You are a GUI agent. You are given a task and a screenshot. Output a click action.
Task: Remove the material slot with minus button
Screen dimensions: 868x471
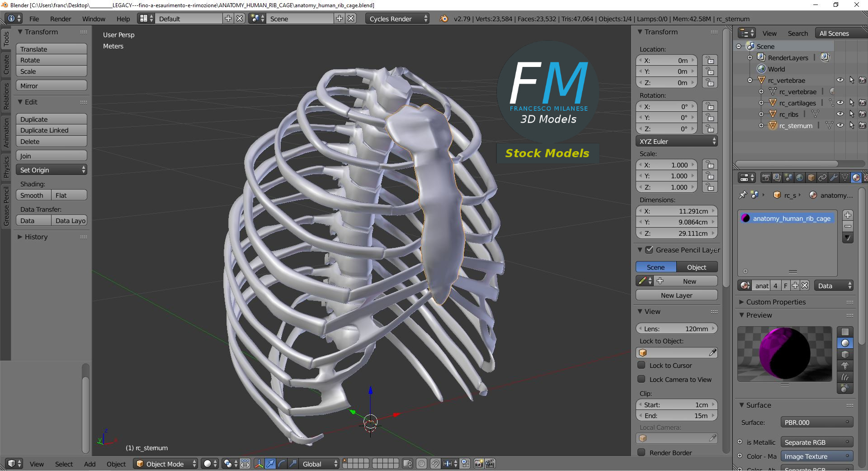pyautogui.click(x=848, y=227)
